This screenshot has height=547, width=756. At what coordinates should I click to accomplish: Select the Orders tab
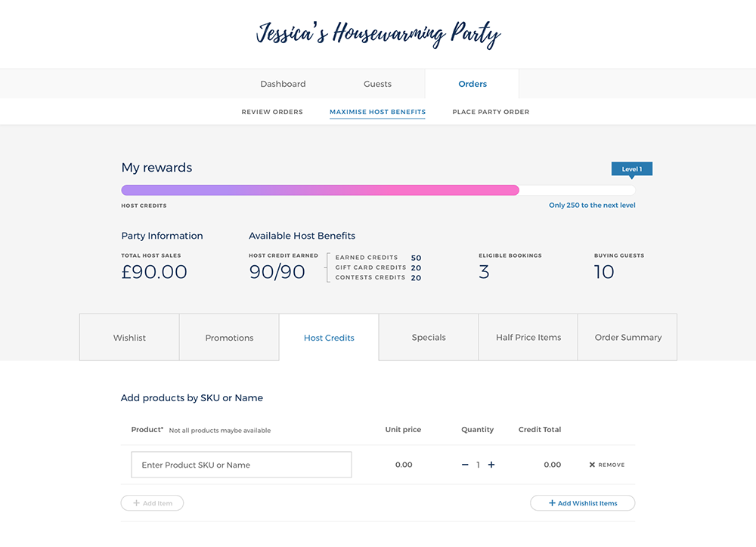[472, 84]
